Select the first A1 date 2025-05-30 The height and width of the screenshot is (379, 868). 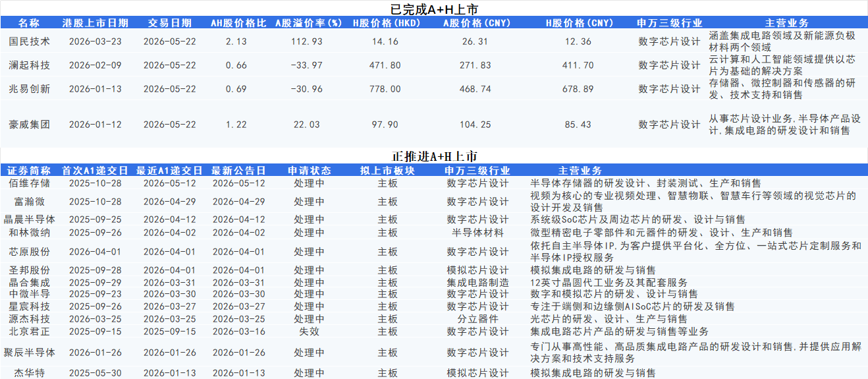95,373
